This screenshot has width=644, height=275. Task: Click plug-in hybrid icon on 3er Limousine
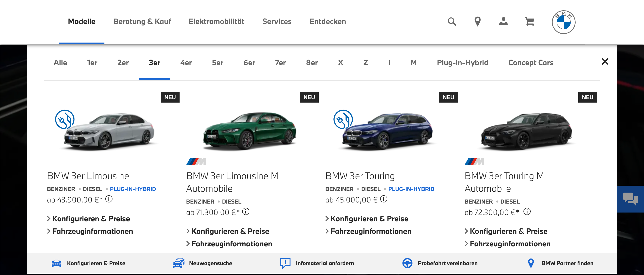point(65,119)
